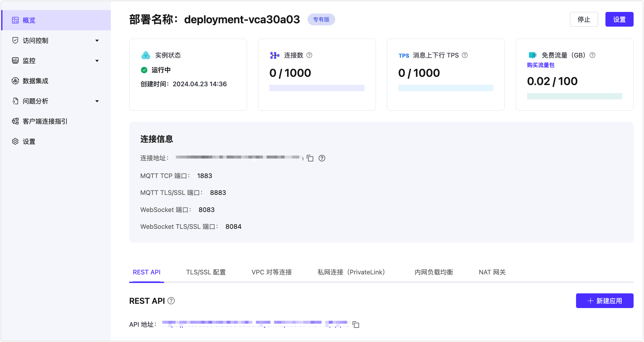
Task: Copy the connection address with copy icon
Action: click(310, 158)
